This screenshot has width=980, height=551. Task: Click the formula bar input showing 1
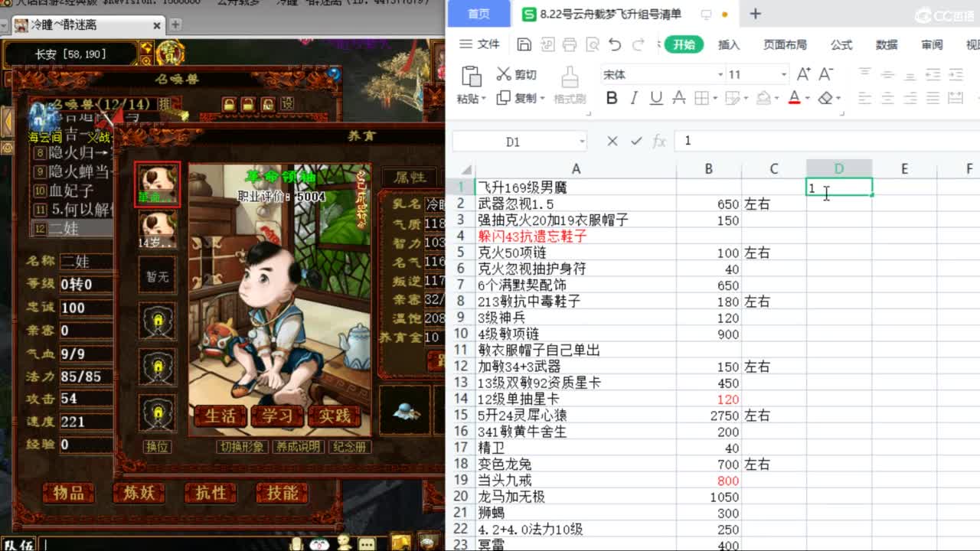click(x=827, y=141)
